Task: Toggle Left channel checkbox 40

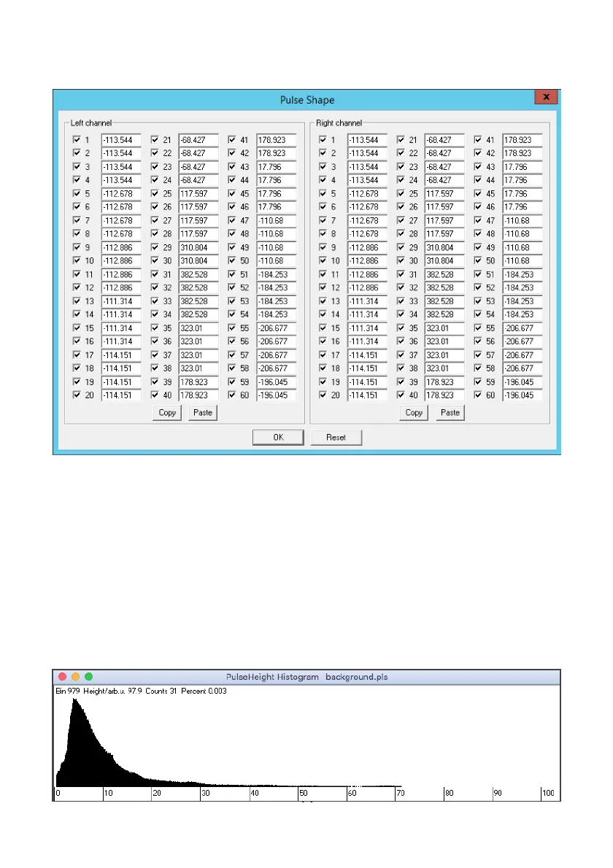Action: pyautogui.click(x=155, y=395)
